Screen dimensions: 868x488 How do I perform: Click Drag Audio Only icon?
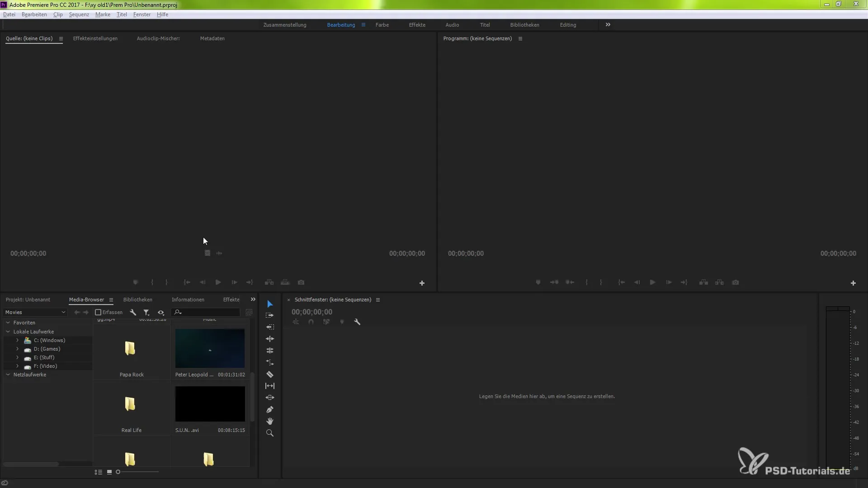[219, 253]
